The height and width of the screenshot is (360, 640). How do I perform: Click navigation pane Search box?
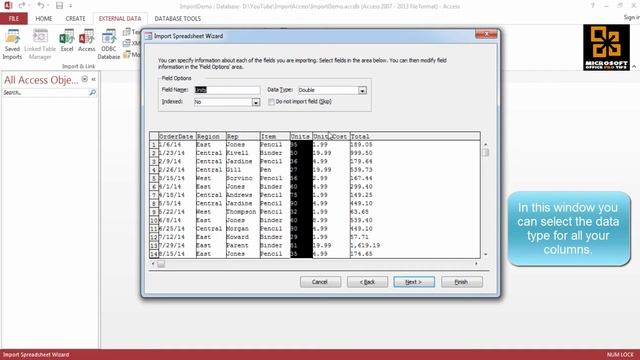pyautogui.click(x=45, y=93)
